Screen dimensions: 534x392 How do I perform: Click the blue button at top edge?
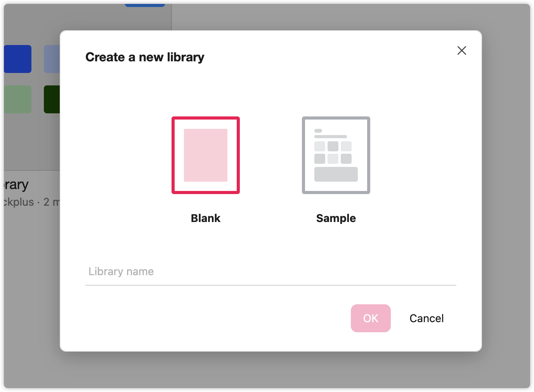point(145,5)
